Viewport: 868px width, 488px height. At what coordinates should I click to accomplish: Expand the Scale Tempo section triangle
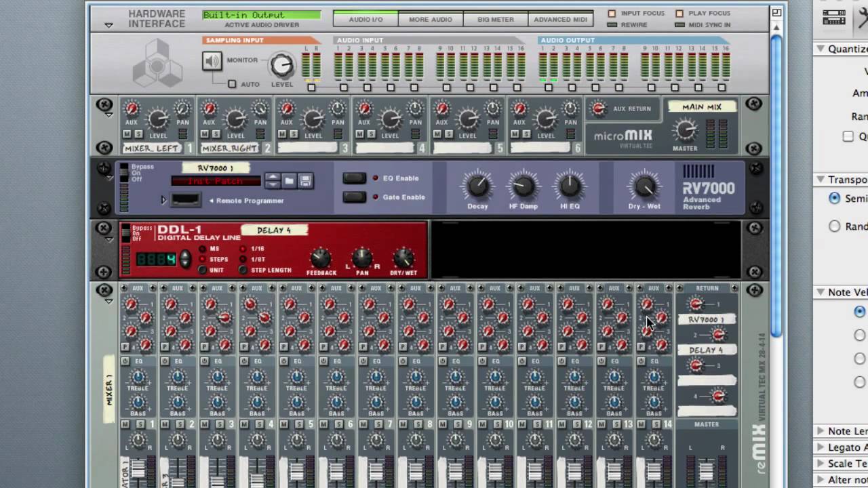pos(821,464)
